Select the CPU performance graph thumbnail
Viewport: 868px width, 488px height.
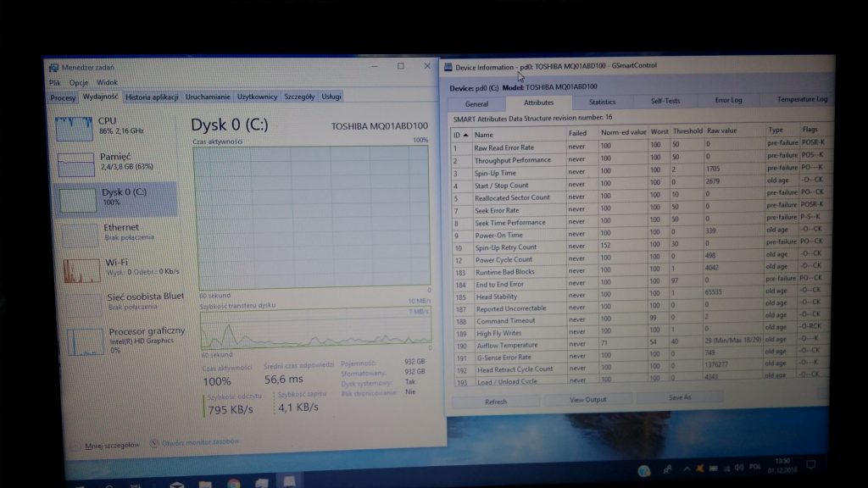coord(74,129)
